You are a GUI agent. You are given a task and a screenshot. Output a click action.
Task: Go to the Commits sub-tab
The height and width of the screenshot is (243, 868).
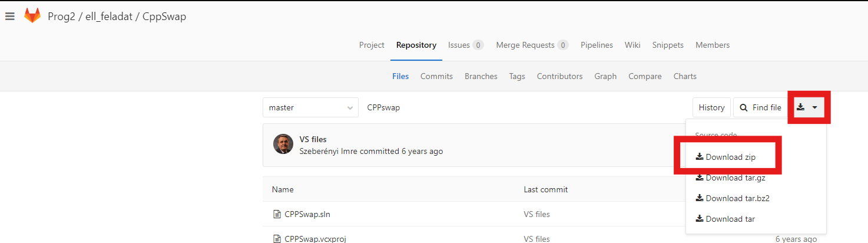pyautogui.click(x=436, y=76)
